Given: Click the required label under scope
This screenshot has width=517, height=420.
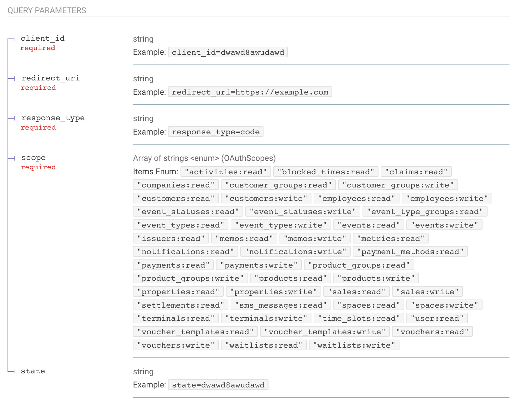Looking at the screenshot, I should (38, 167).
